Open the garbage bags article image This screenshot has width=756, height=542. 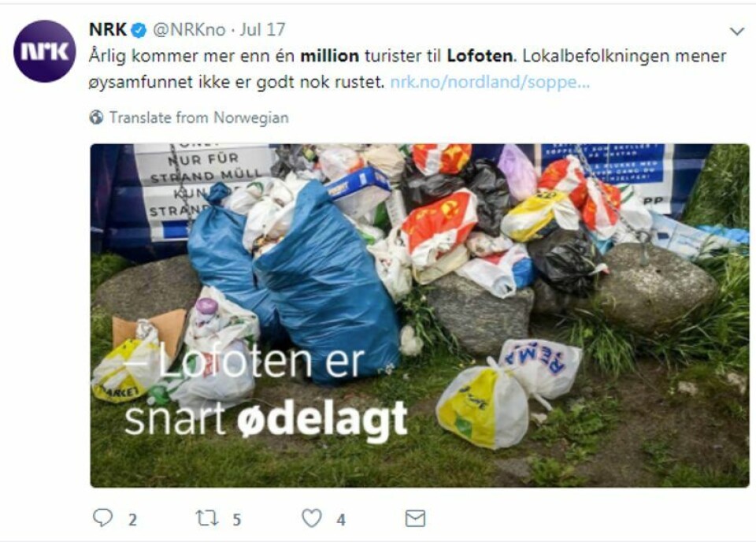click(420, 315)
